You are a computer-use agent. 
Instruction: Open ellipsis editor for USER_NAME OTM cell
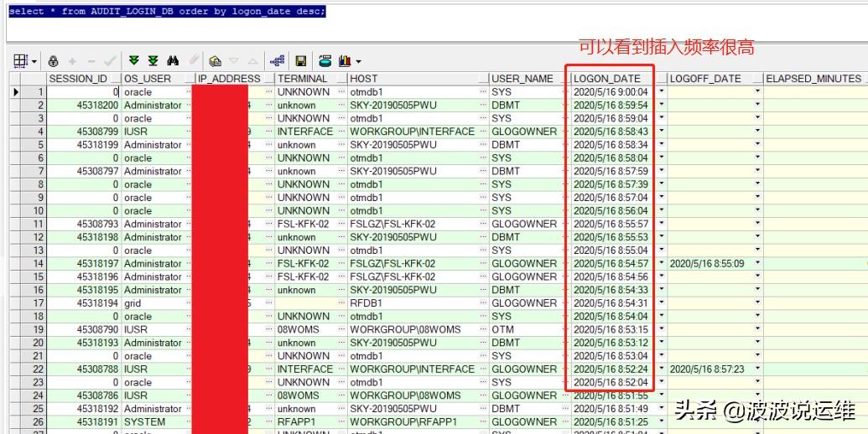point(564,329)
